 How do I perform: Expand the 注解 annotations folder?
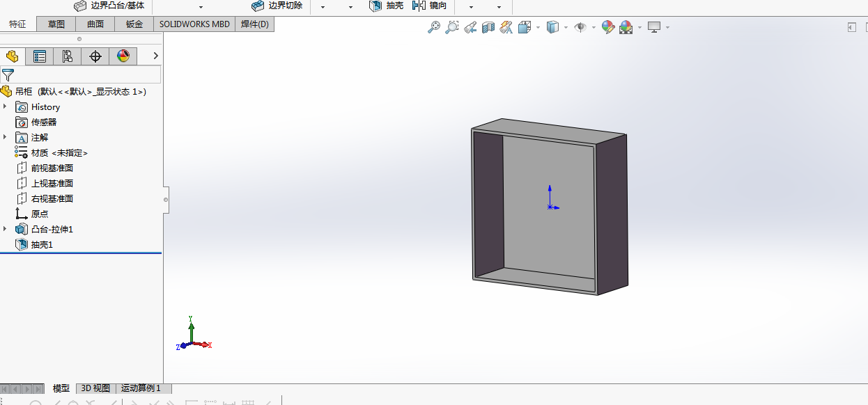(5, 137)
